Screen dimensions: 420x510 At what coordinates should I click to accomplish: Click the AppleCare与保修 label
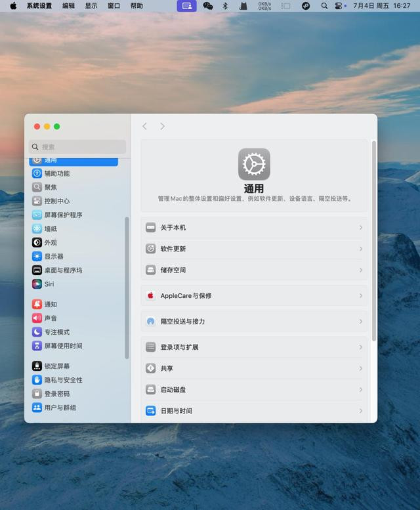point(186,295)
